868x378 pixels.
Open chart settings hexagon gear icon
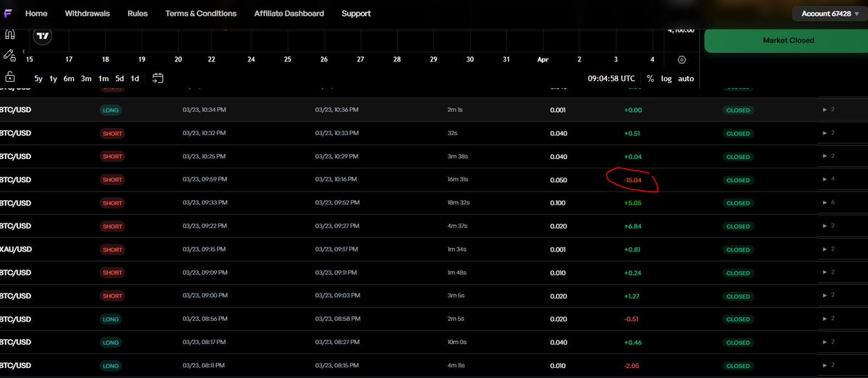tap(682, 59)
